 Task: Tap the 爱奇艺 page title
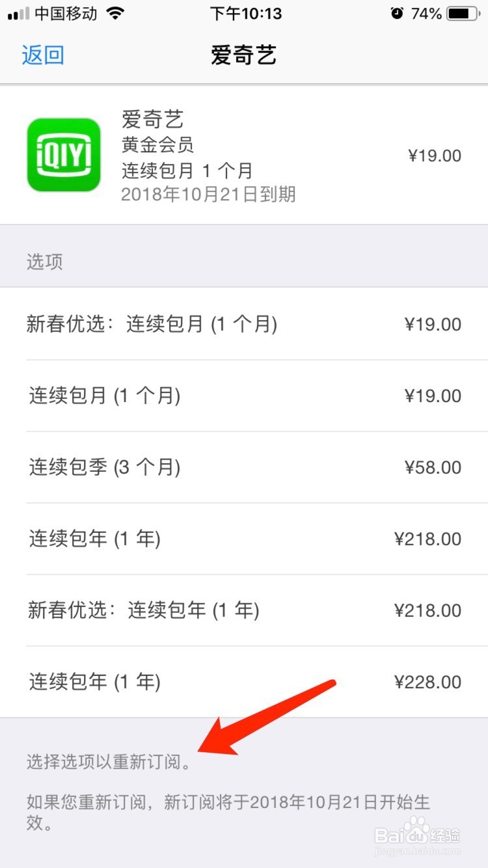243,55
